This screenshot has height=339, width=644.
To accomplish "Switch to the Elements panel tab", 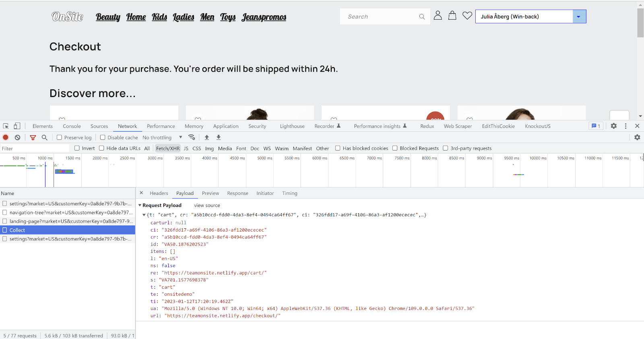I will coord(43,126).
